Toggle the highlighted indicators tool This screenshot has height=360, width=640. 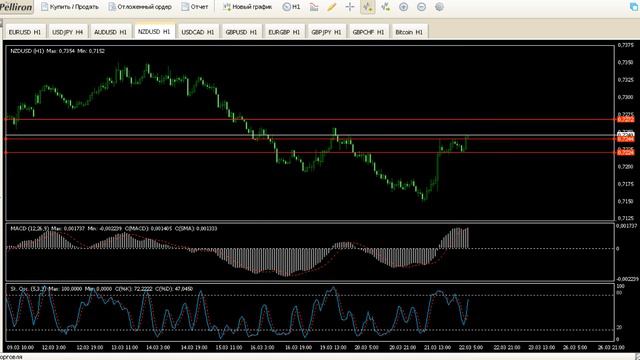pos(368,7)
